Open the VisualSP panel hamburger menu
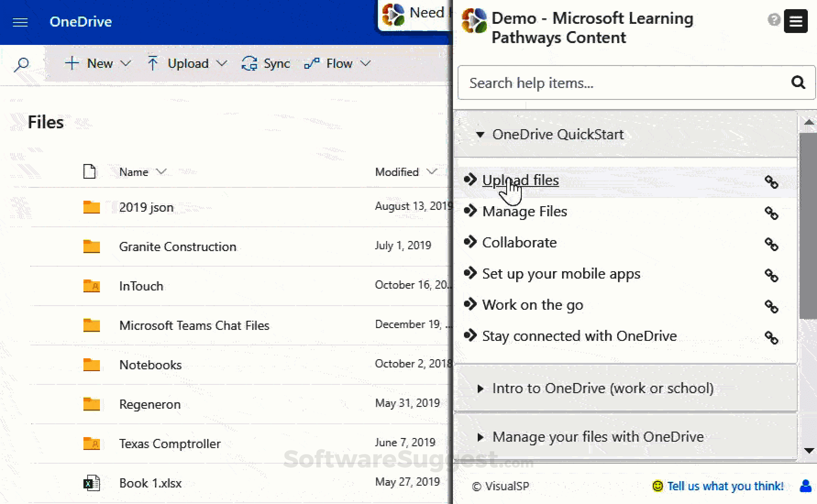Viewport: 817px width, 504px height. click(x=795, y=21)
